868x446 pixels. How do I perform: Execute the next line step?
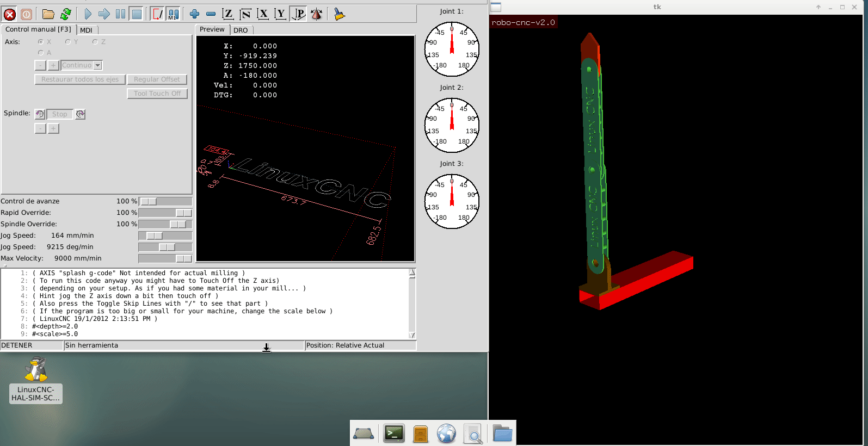pyautogui.click(x=104, y=14)
